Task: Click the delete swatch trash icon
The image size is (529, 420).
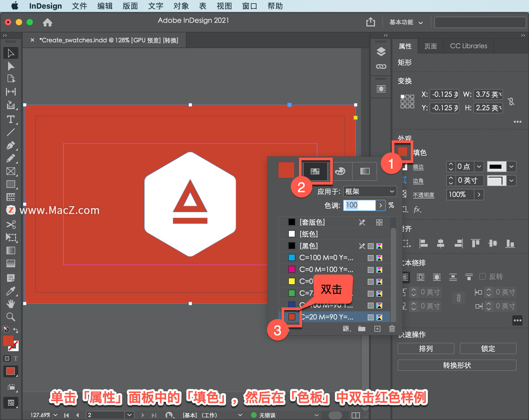Action: coord(392,329)
